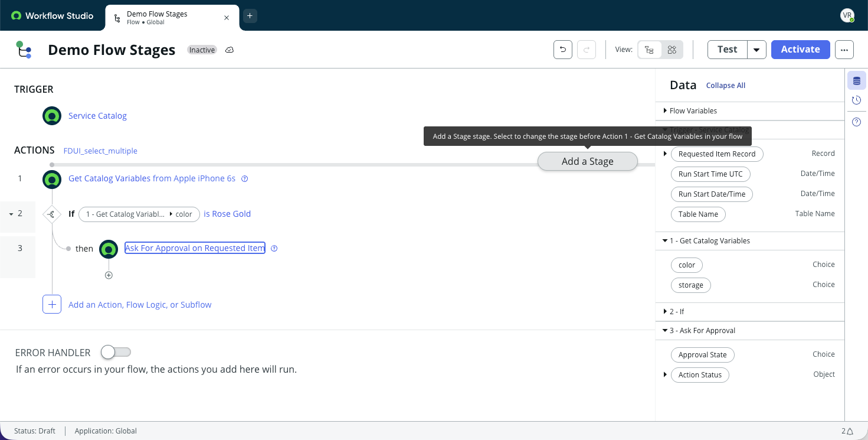Screen dimensions: 868x440
Task: Select the storage data pill
Action: pos(691,285)
